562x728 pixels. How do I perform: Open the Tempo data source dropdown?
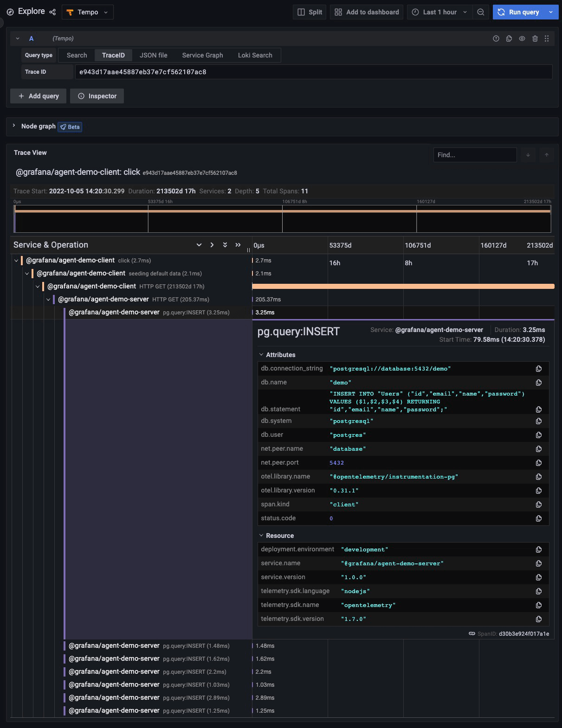pos(87,12)
